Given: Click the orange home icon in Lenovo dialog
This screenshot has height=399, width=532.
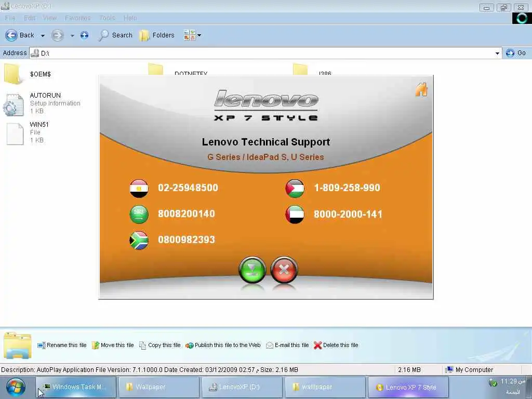Looking at the screenshot, I should coord(421,89).
